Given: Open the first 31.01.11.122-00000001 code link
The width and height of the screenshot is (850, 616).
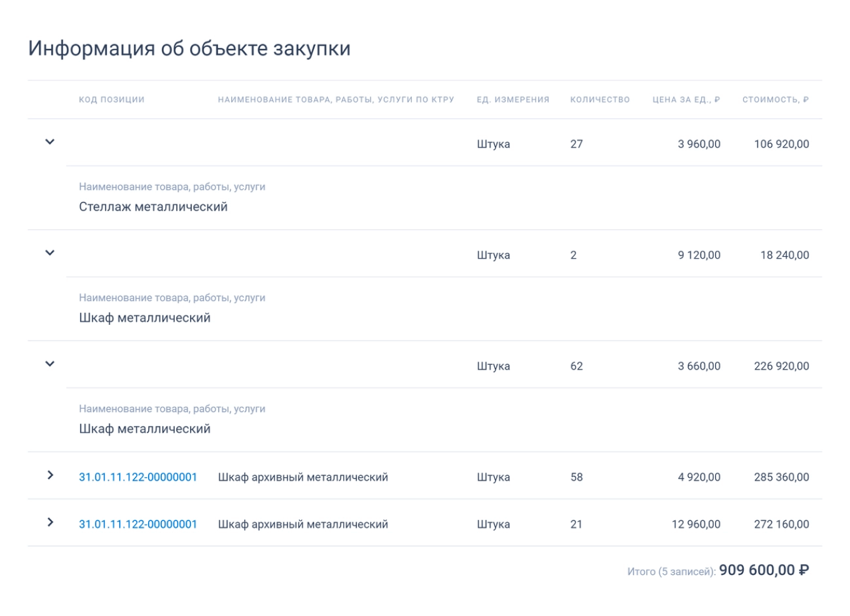Looking at the screenshot, I should pyautogui.click(x=139, y=476).
